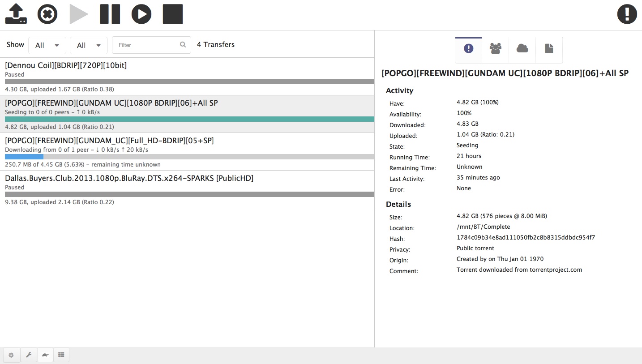The width and height of the screenshot is (642, 364).
Task: Click the magnifier icon in Filter box
Action: 183,45
